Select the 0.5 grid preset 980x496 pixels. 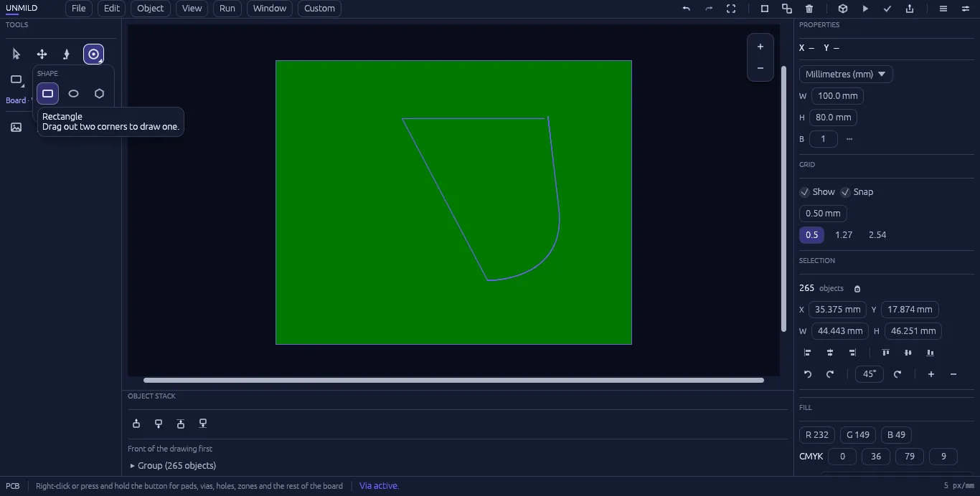pyautogui.click(x=811, y=235)
